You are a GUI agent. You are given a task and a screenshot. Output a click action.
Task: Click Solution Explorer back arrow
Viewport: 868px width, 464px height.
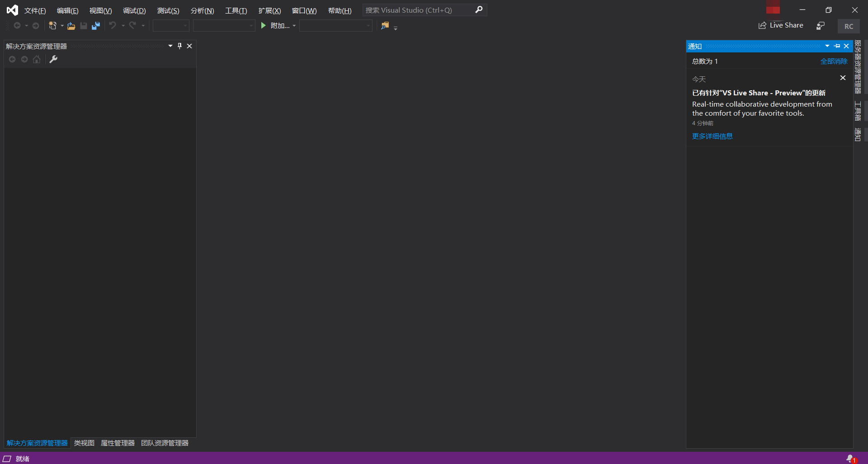point(12,59)
